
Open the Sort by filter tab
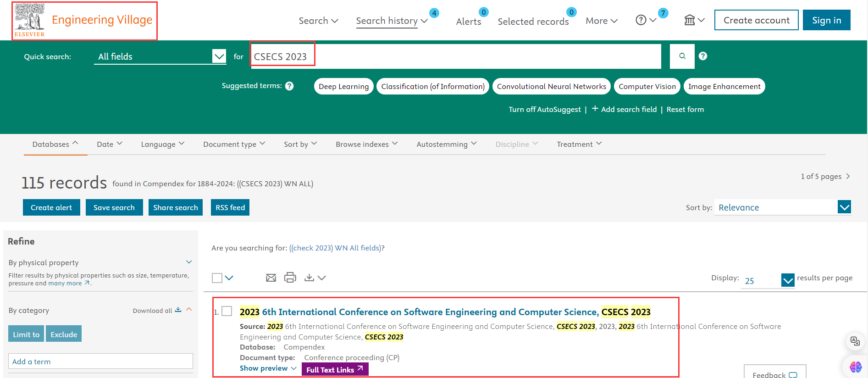pyautogui.click(x=300, y=144)
